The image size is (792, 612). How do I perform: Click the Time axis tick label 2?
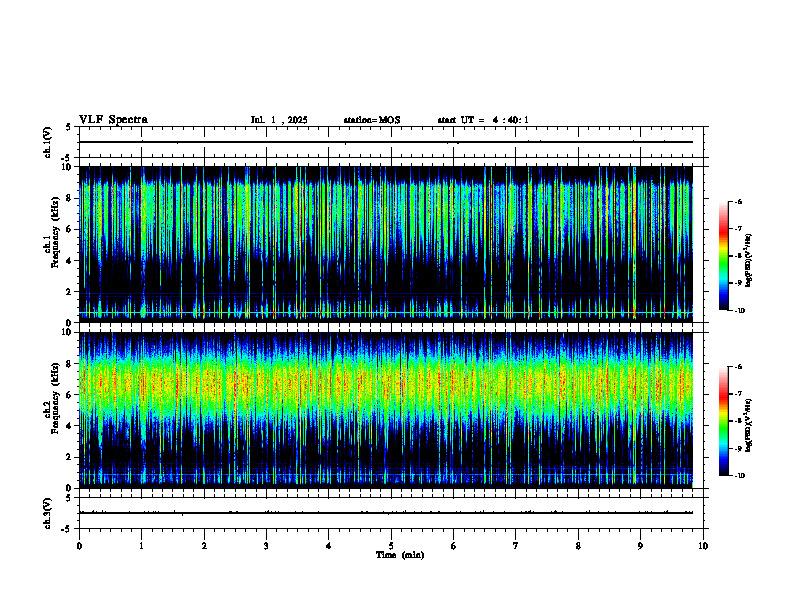click(x=204, y=546)
